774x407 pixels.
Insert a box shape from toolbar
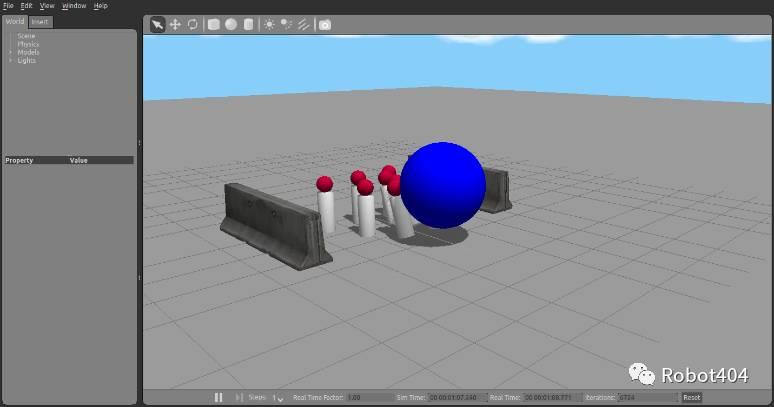click(x=213, y=25)
